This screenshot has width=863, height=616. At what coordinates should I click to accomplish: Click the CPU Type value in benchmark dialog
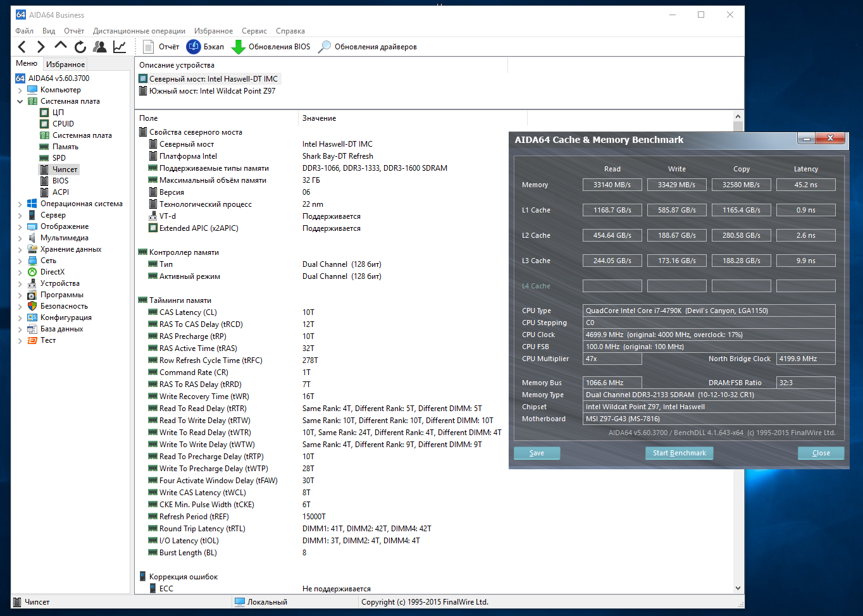pyautogui.click(x=709, y=311)
